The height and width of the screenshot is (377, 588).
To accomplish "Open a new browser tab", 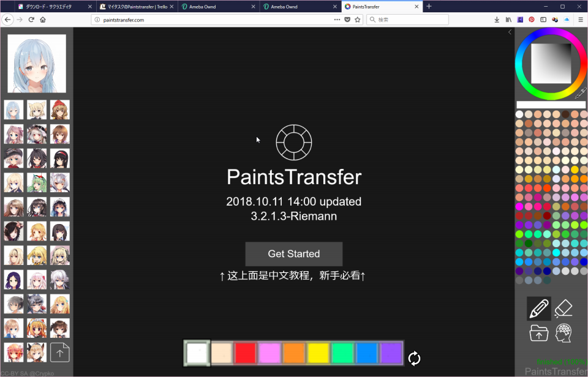I will pyautogui.click(x=429, y=6).
